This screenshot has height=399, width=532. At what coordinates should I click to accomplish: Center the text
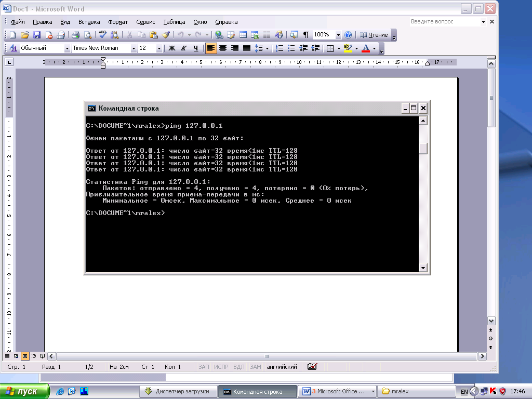coord(222,48)
